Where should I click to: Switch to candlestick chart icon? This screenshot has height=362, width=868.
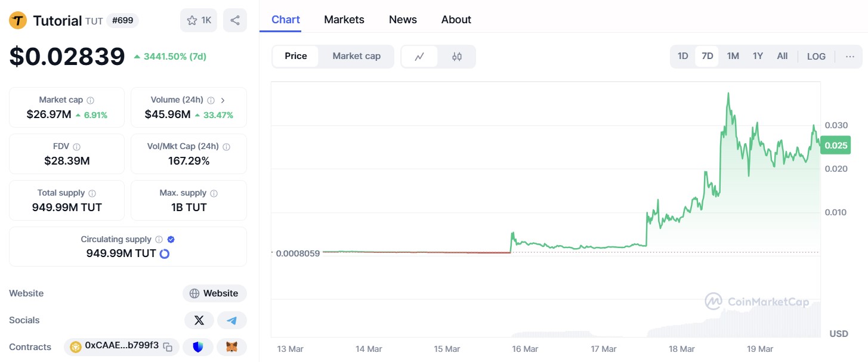point(457,57)
